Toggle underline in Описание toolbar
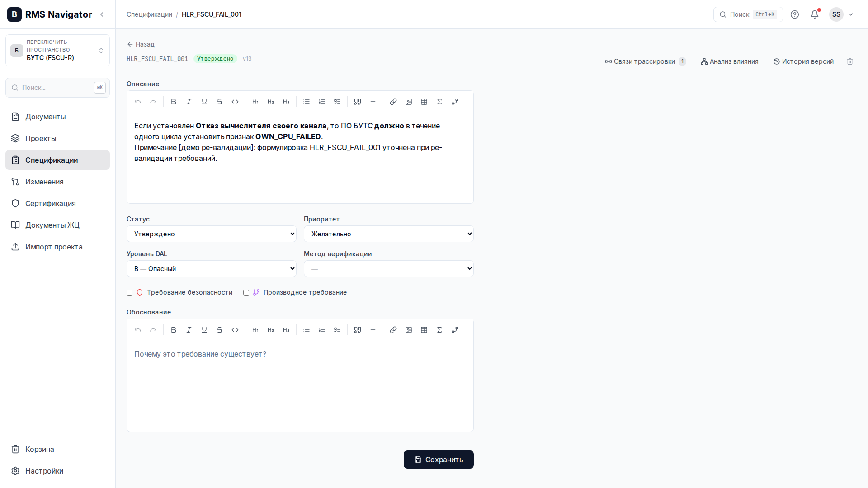Image resolution: width=868 pixels, height=488 pixels. coord(204,102)
